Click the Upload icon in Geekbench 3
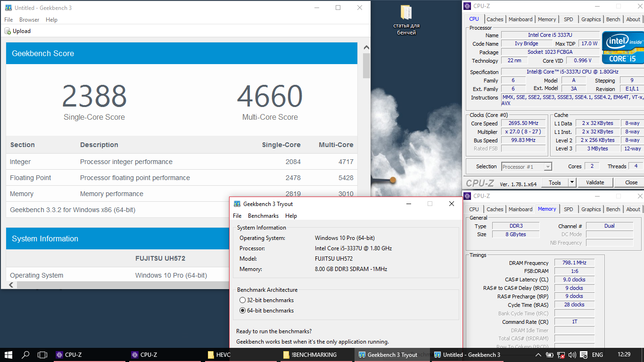 pyautogui.click(x=8, y=31)
